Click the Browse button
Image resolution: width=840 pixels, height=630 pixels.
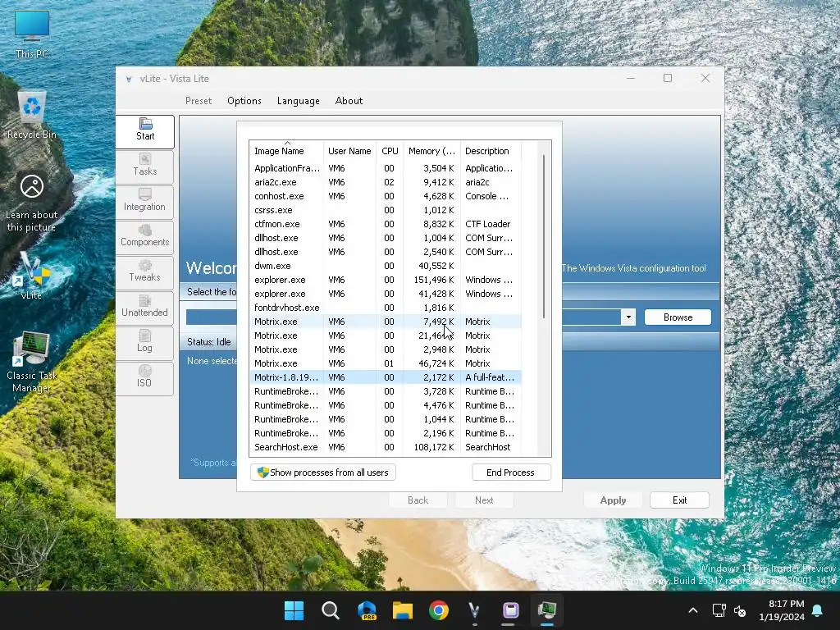point(678,317)
